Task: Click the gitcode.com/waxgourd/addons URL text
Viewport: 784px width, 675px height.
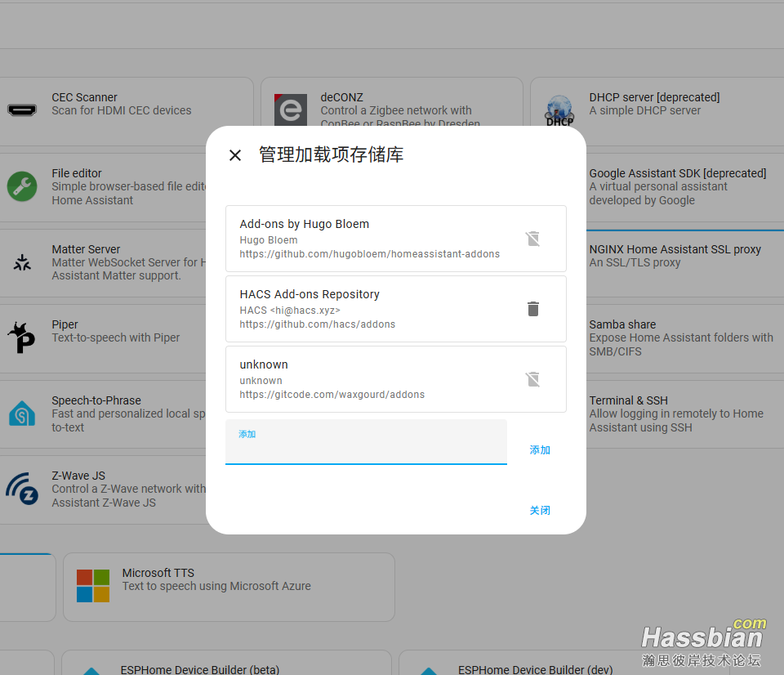Action: tap(332, 394)
